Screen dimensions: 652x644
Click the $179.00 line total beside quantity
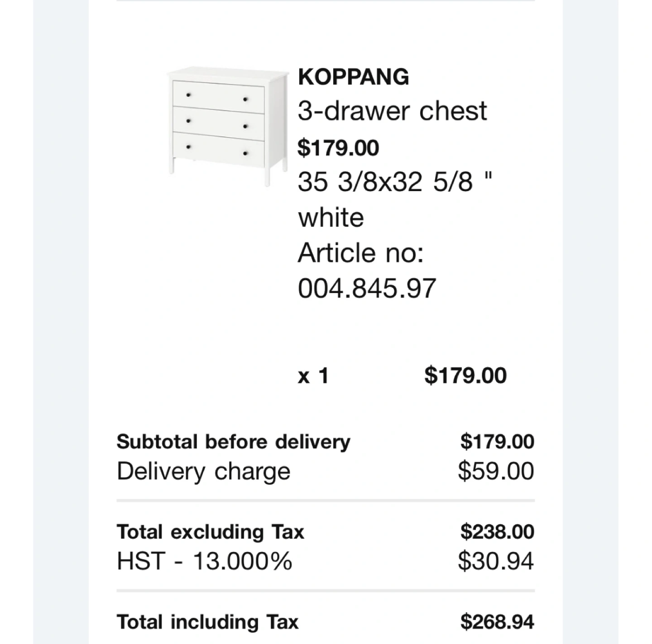coord(465,376)
